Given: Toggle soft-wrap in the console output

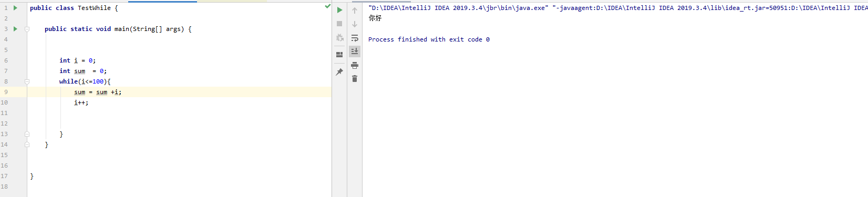Looking at the screenshot, I should pos(355,38).
